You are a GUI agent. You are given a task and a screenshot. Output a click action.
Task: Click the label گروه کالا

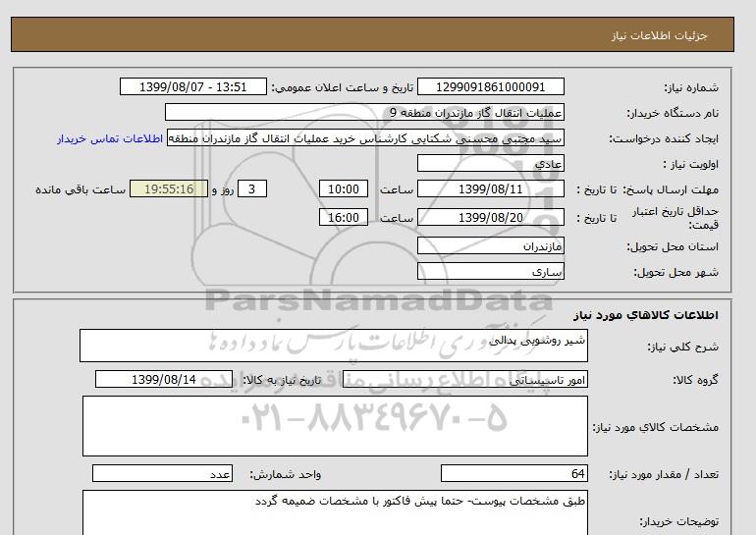[695, 380]
